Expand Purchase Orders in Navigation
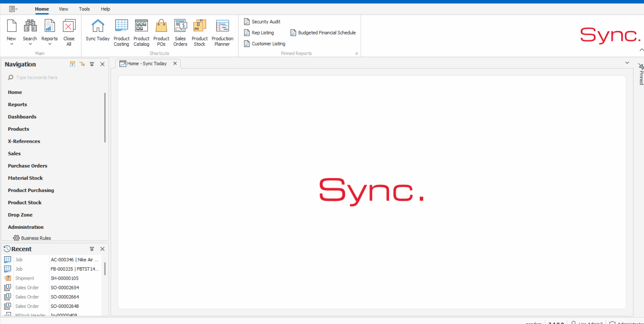The image size is (644, 324). point(28,166)
